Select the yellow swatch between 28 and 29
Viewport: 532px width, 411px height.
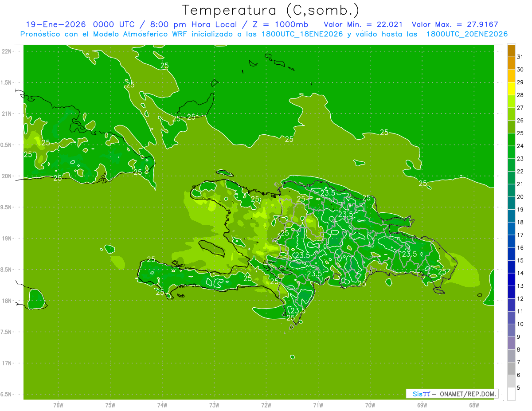pos(511,89)
